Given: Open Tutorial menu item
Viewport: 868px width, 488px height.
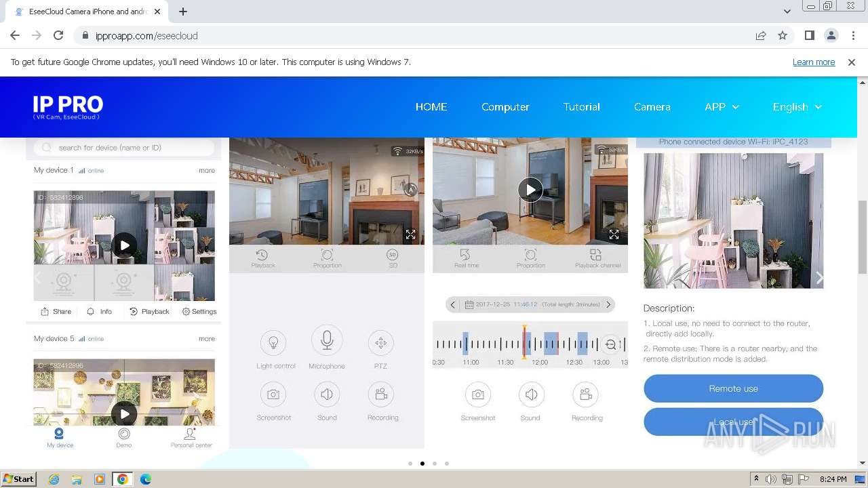Looking at the screenshot, I should point(581,107).
